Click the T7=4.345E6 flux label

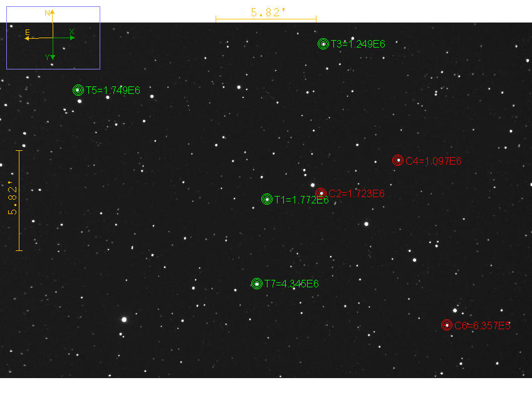pos(291,284)
